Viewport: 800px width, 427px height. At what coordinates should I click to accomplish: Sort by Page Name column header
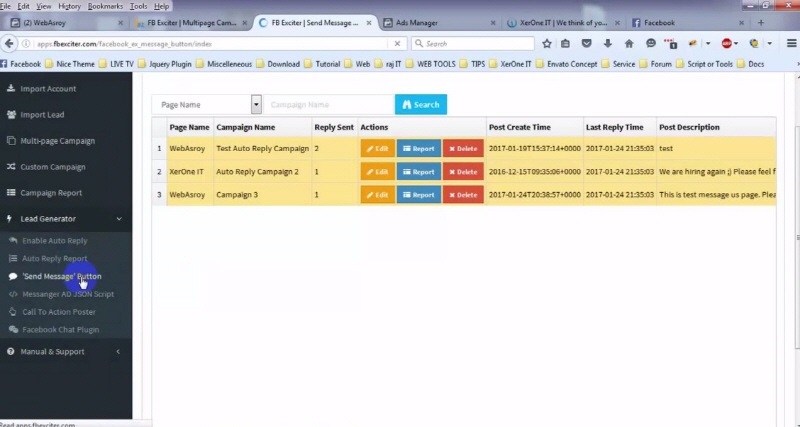[189, 127]
